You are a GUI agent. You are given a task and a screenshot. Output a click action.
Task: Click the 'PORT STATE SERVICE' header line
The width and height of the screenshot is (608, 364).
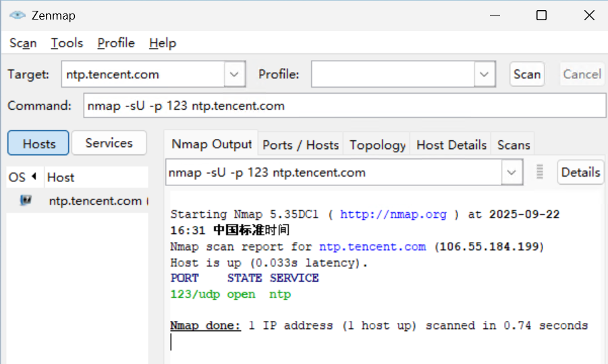(x=245, y=278)
